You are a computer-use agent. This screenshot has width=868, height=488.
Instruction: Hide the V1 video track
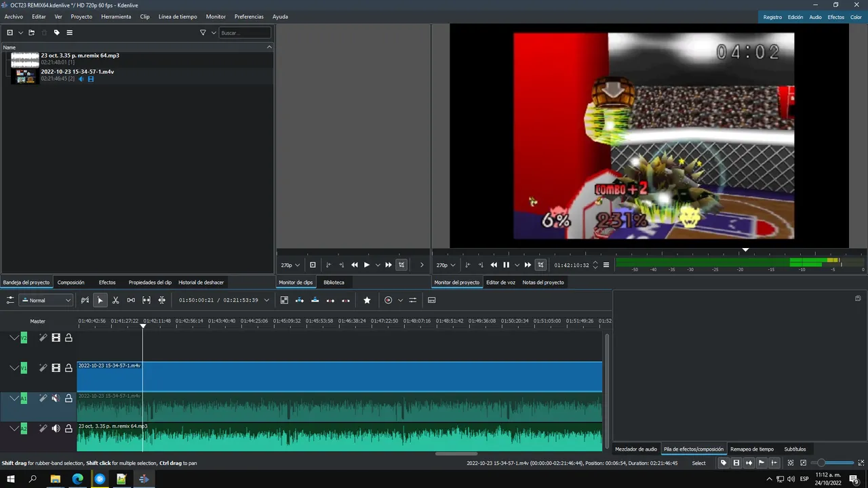pyautogui.click(x=56, y=368)
